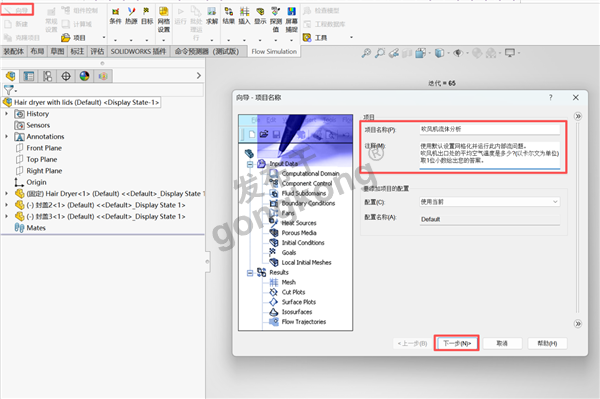
Task: Open the 配置 configuration combo box
Action: click(489, 202)
